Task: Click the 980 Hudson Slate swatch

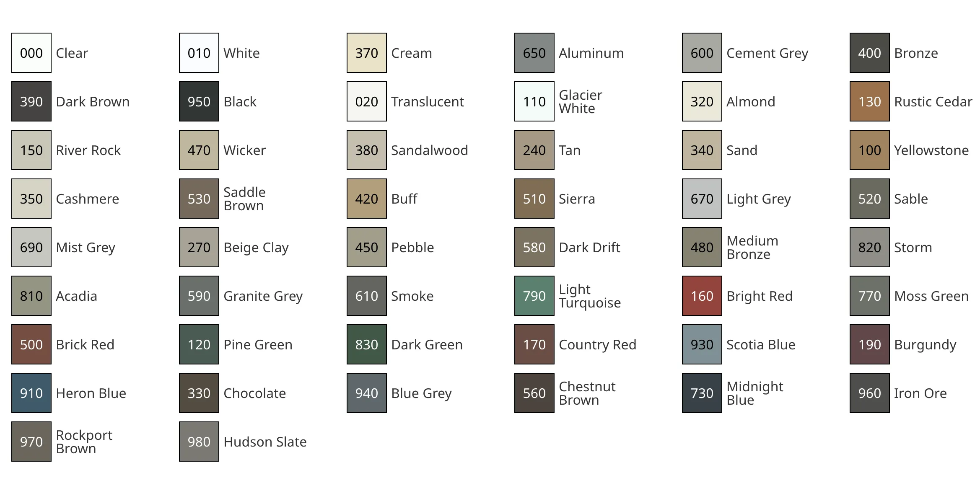Action: pos(199,442)
